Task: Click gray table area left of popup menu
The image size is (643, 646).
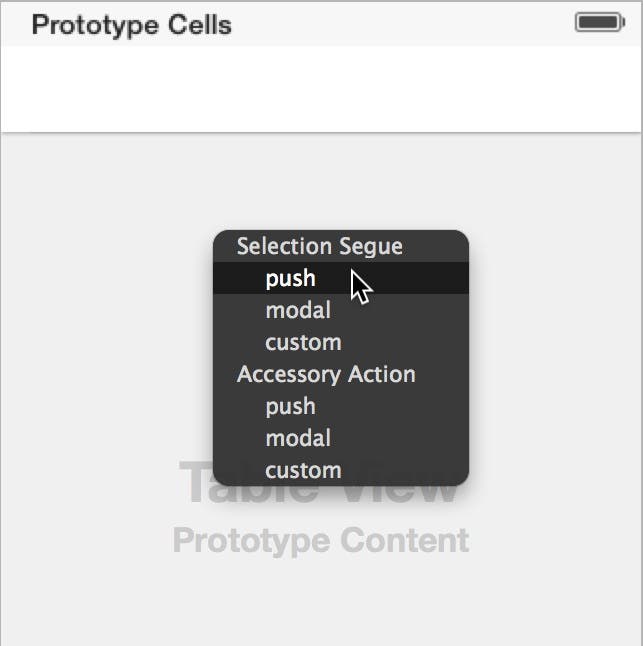Action: (107, 358)
